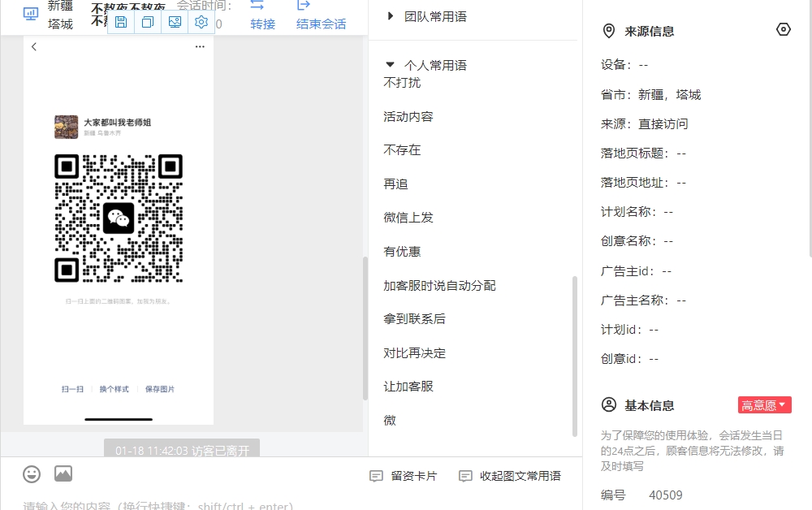Open the three-dot menu above QR code
This screenshot has width=812, height=510.
coord(200,46)
